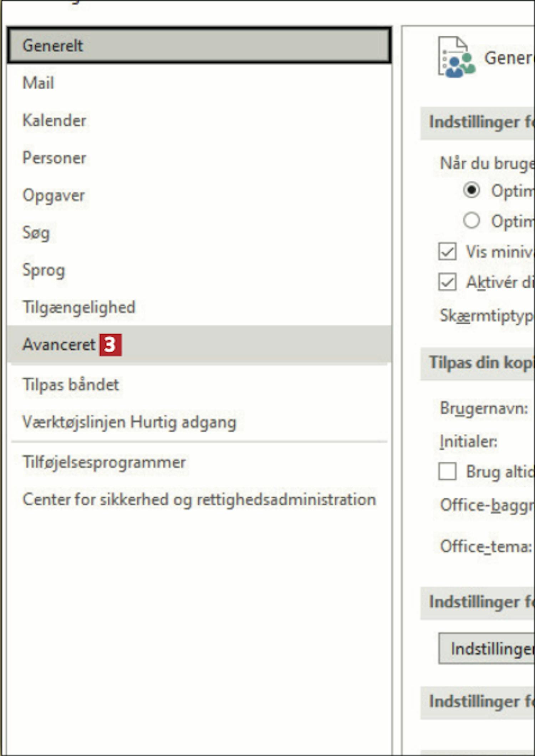
Task: Open Tilføjelsesprogrammer page
Action: coord(199,462)
